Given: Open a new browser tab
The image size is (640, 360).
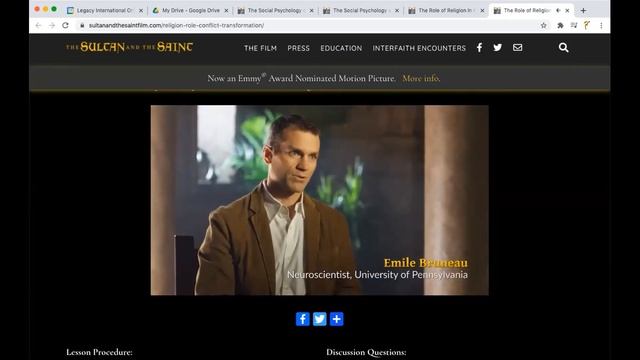Looking at the screenshot, I should [583, 11].
